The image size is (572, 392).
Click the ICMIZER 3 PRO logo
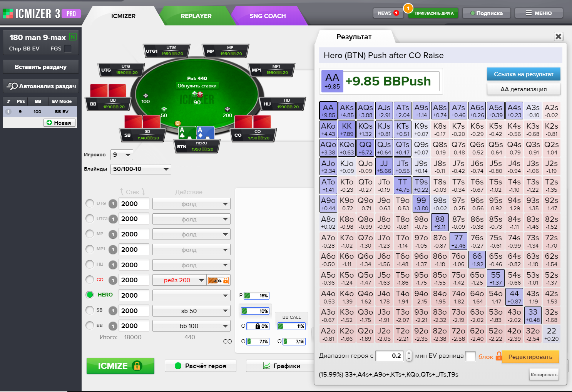[42, 14]
